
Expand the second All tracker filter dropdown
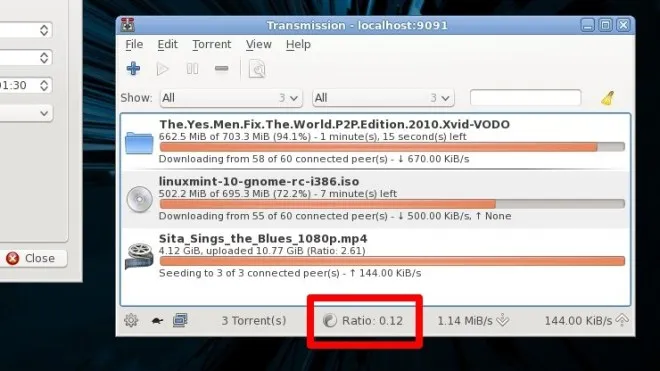[x=383, y=98]
